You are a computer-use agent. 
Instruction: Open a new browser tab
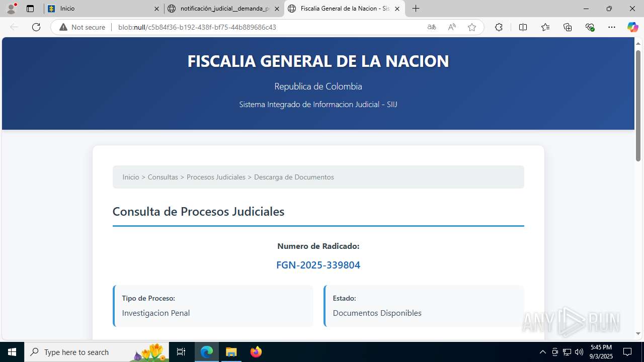click(416, 9)
